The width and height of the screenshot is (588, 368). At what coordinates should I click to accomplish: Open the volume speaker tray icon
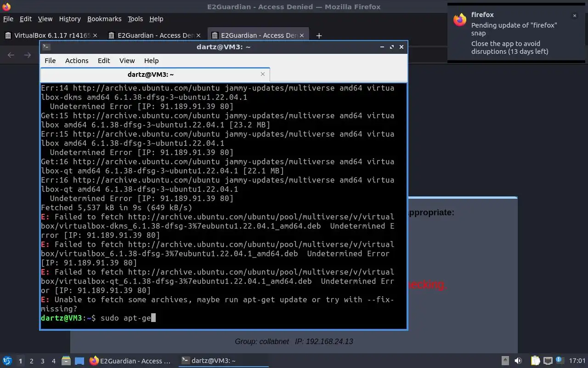518,361
